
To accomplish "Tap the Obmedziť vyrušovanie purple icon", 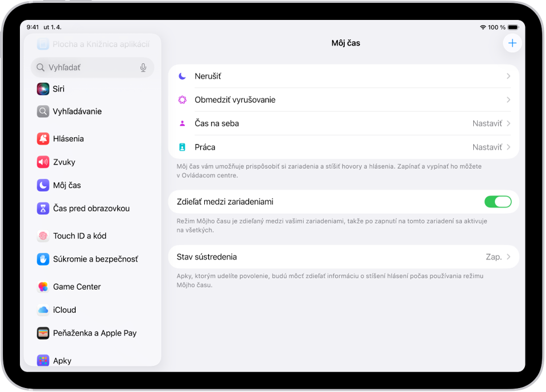I will pos(182,100).
